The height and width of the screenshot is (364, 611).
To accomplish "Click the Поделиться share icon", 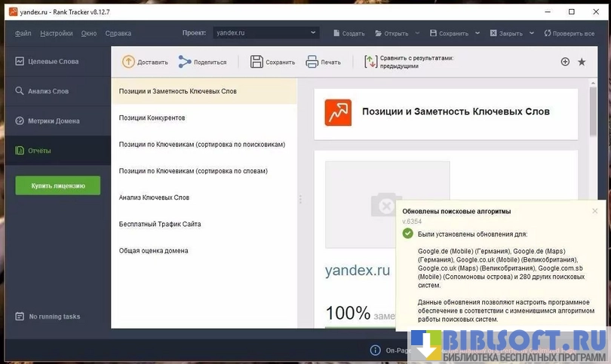I will coord(184,62).
